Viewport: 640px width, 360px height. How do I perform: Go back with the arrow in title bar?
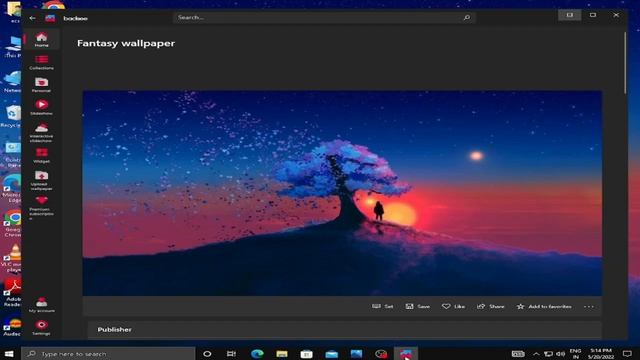pos(32,18)
